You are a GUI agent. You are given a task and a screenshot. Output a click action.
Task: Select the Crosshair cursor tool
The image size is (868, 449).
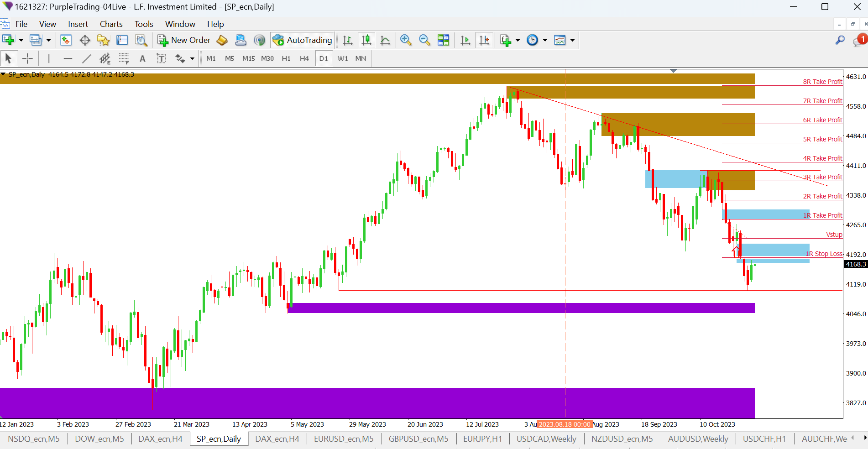[x=27, y=58]
